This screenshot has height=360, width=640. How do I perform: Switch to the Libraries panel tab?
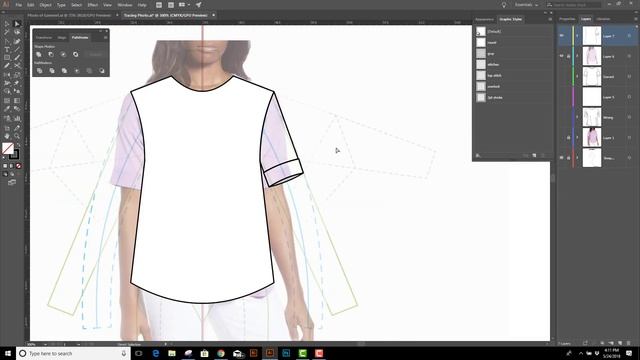point(603,19)
